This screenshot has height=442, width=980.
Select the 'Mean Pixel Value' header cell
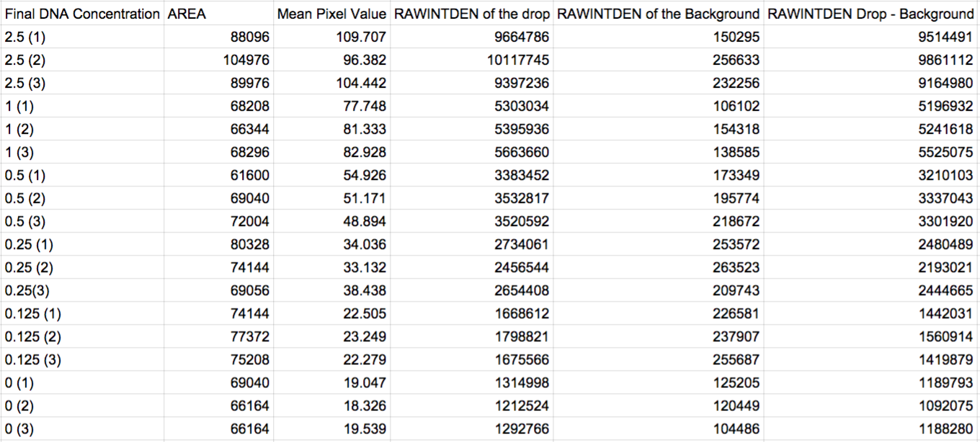[331, 14]
